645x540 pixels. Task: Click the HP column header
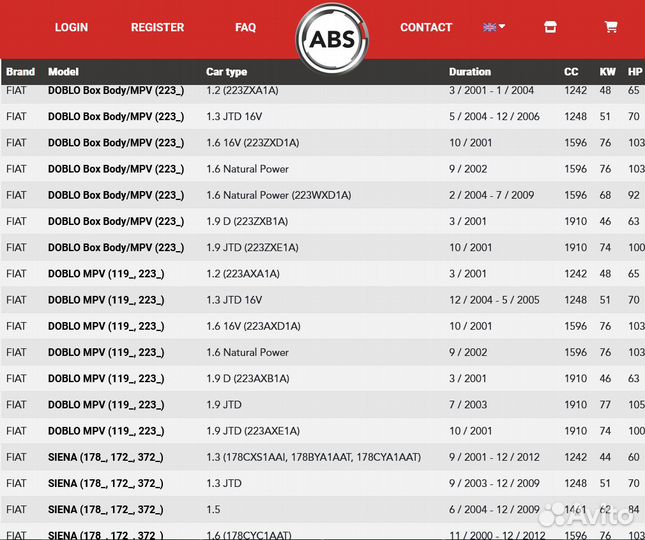635,72
